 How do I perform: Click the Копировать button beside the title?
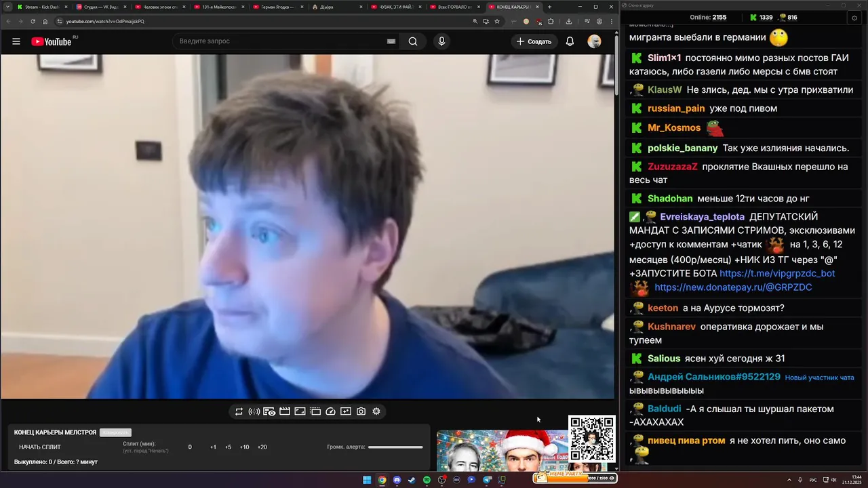click(115, 432)
